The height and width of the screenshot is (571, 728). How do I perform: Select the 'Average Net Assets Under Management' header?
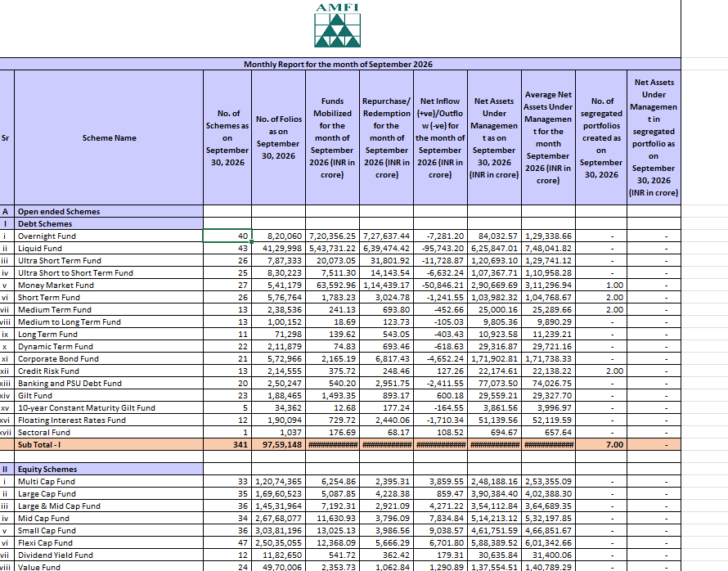pyautogui.click(x=548, y=138)
